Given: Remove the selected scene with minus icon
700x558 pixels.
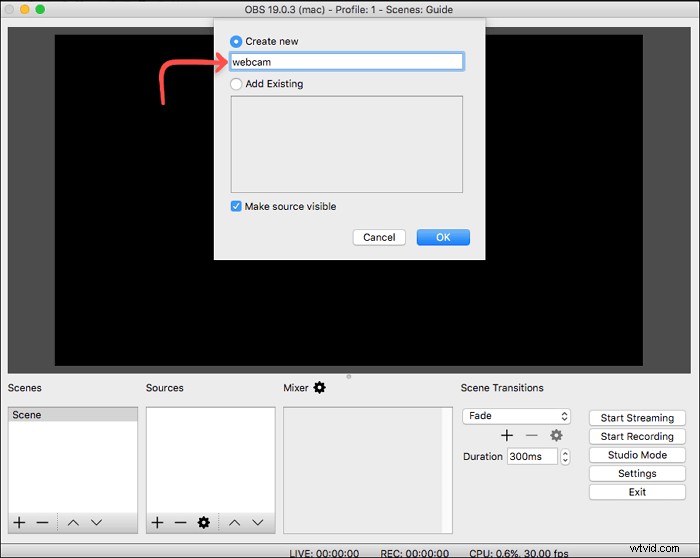Looking at the screenshot, I should point(42,522).
